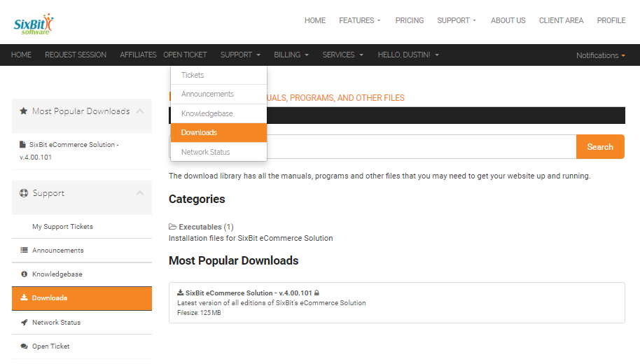Image resolution: width=640 pixels, height=364 pixels.
Task: Collapse the Most Popular Downloads sidebar panel
Action: pyautogui.click(x=140, y=111)
